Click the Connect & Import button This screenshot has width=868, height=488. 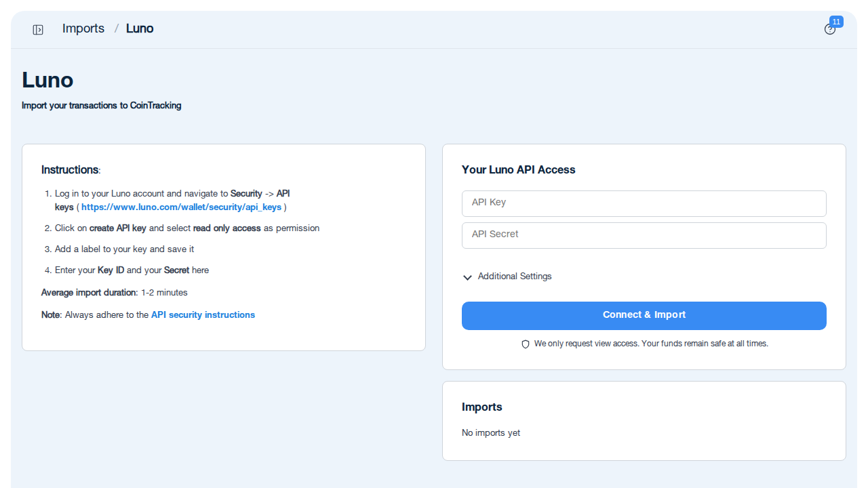pyautogui.click(x=644, y=316)
